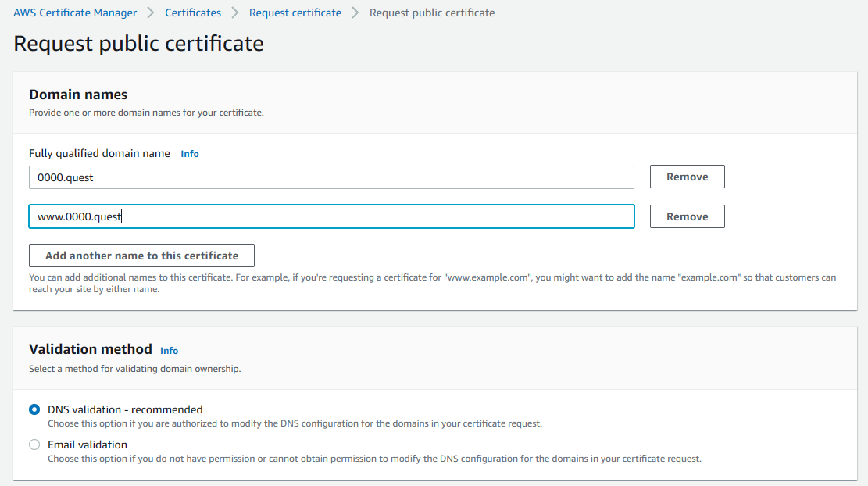Screen dimensions: 868x486
Task: Go back using the Request certificate breadcrumb
Action: [x=295, y=13]
